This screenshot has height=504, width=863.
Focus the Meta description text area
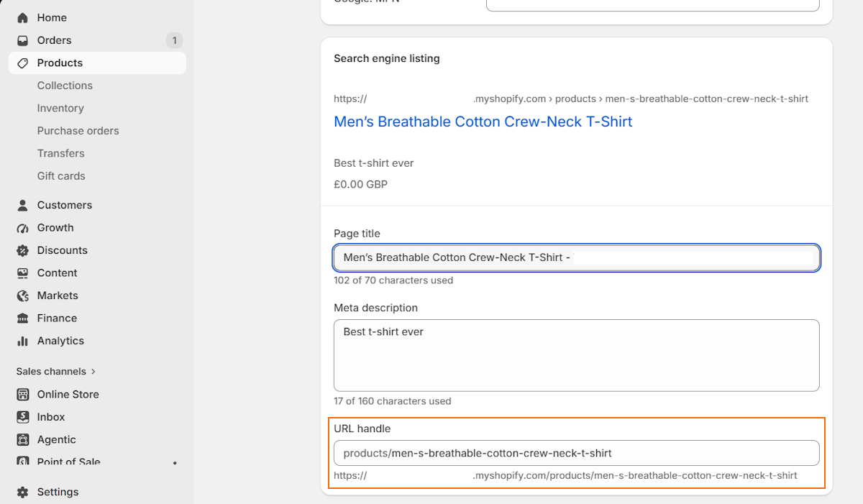577,355
